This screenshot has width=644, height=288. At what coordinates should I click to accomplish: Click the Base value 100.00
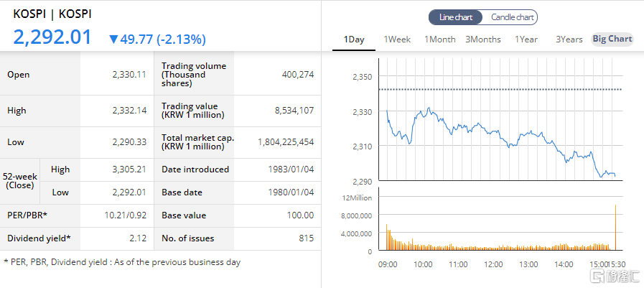(x=301, y=215)
